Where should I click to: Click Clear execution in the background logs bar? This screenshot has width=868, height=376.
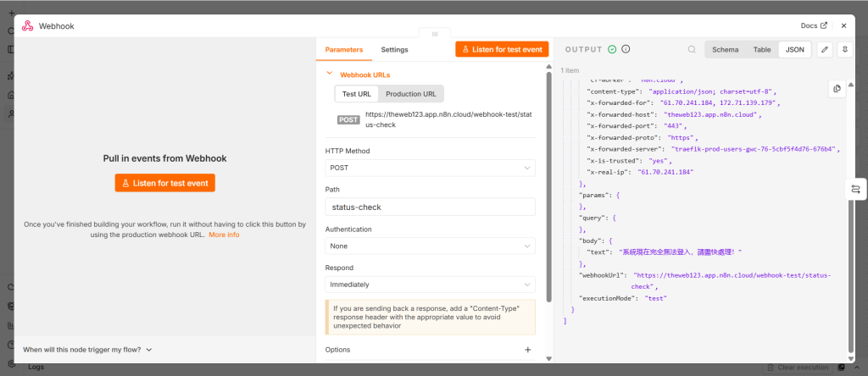click(x=798, y=368)
